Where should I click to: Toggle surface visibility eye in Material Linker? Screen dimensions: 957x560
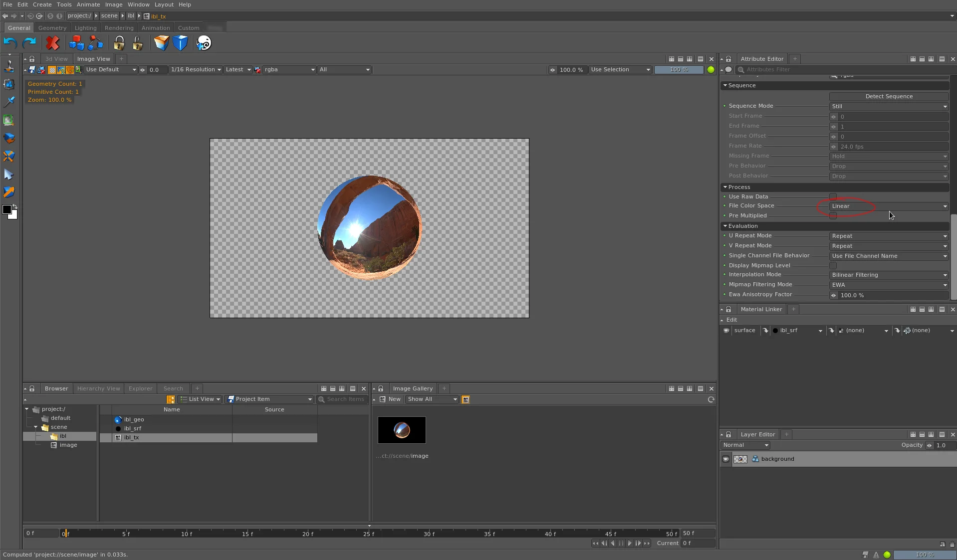pos(726,331)
